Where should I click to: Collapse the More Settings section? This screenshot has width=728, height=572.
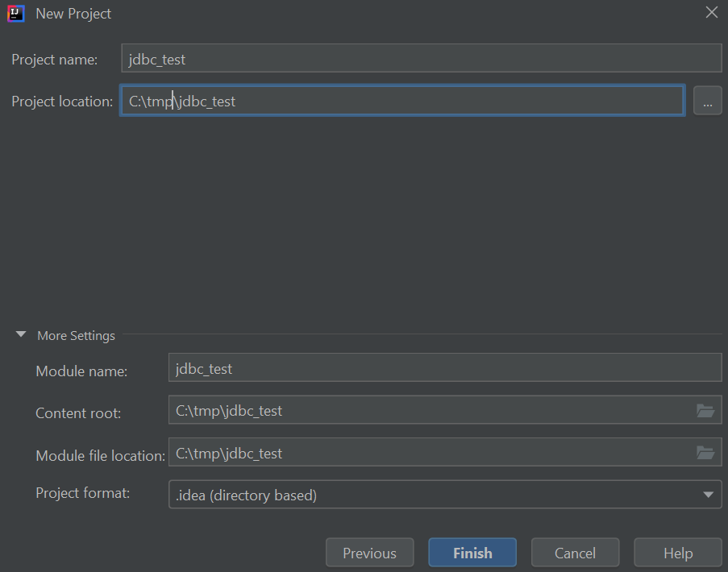coord(21,334)
